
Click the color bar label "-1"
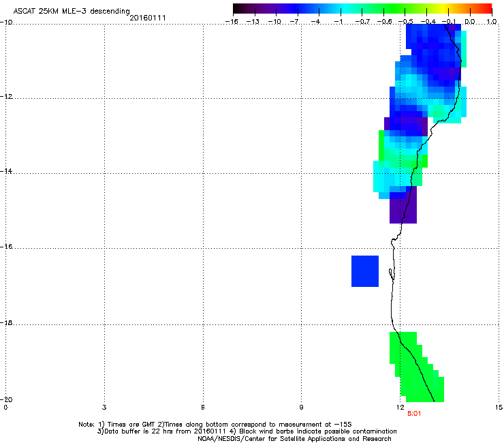[338, 22]
